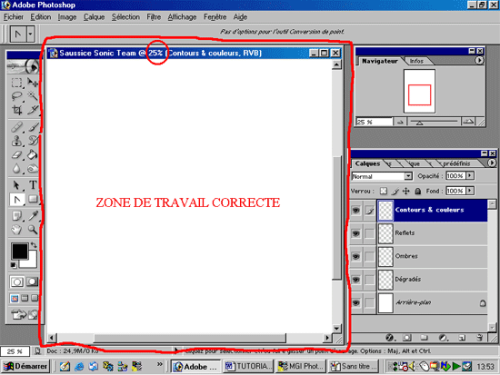
Task: Toggle visibility of the Dégradés layer
Action: click(x=356, y=279)
